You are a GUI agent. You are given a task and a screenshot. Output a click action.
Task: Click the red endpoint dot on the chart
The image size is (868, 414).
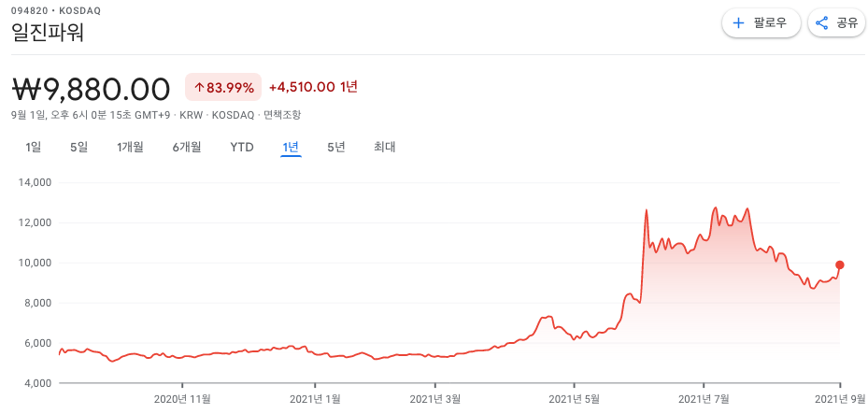tap(840, 264)
